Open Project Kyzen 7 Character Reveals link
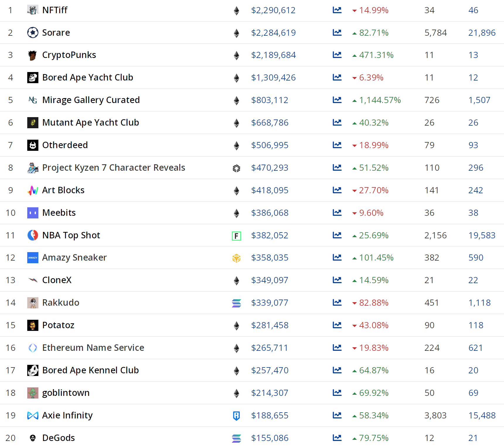 tap(114, 168)
